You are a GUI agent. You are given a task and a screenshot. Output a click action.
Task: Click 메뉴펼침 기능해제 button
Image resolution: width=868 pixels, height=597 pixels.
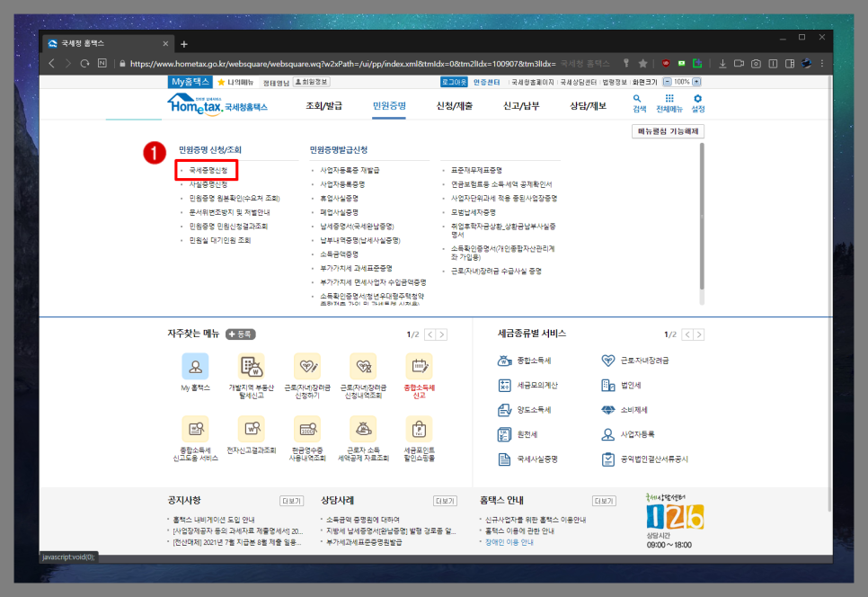pos(669,131)
